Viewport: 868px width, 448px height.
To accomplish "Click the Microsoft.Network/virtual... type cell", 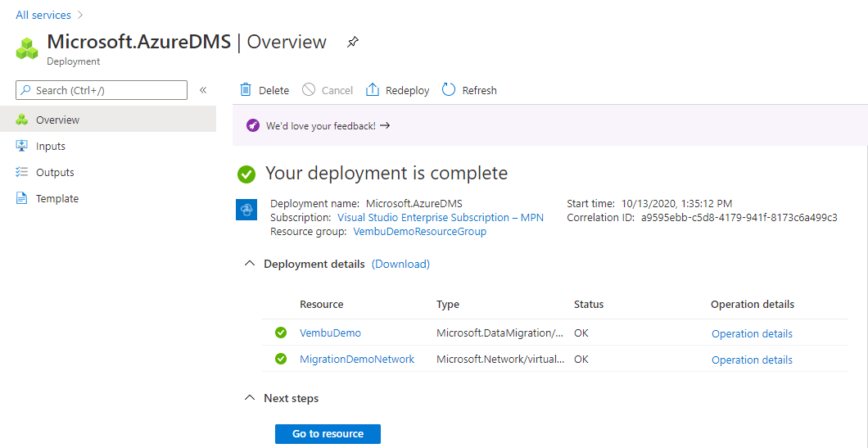I will point(500,359).
